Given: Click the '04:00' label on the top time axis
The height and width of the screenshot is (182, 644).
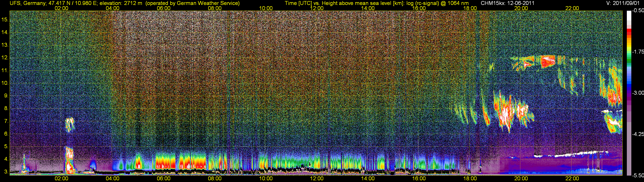Looking at the screenshot, I should click(x=112, y=8).
